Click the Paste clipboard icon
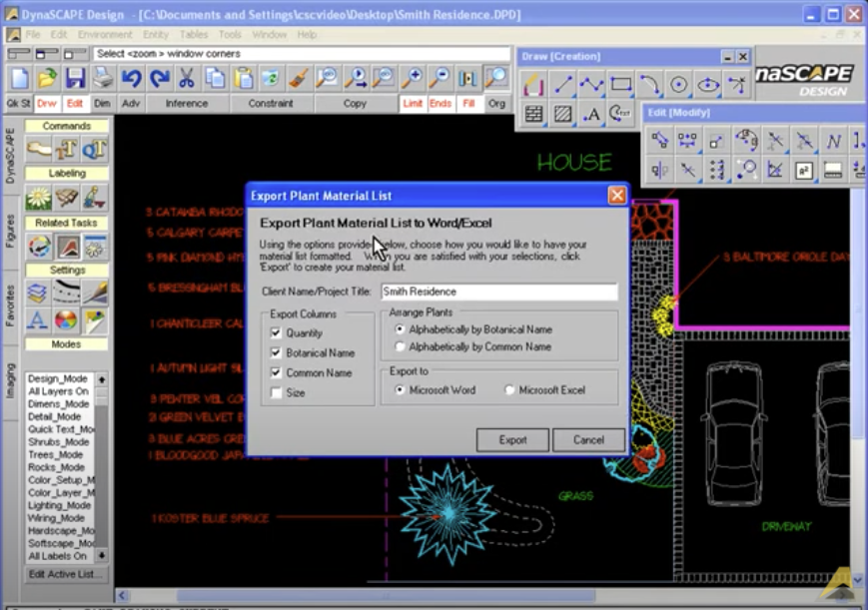The width and height of the screenshot is (868, 610). tap(243, 78)
